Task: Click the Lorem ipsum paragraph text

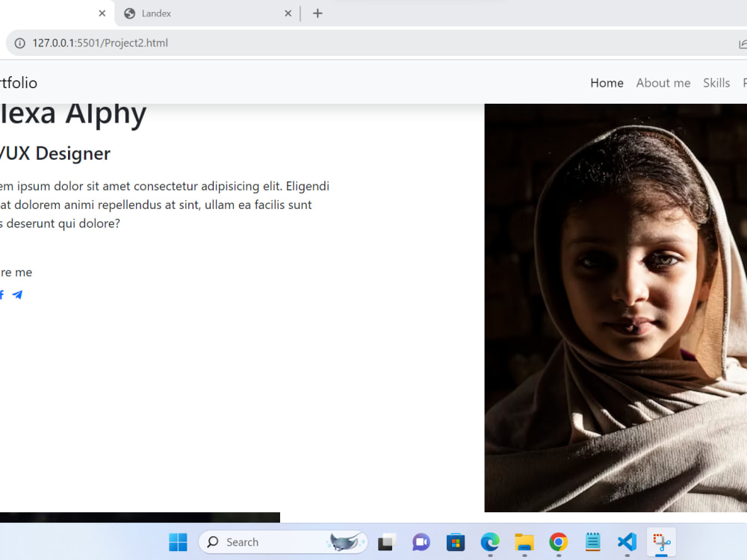Action: coord(164,205)
